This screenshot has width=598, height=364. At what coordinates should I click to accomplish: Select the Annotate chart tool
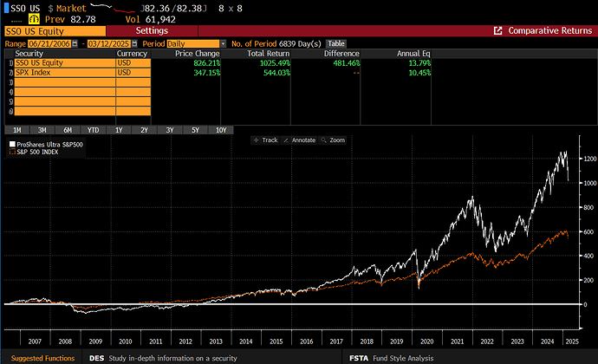(300, 140)
